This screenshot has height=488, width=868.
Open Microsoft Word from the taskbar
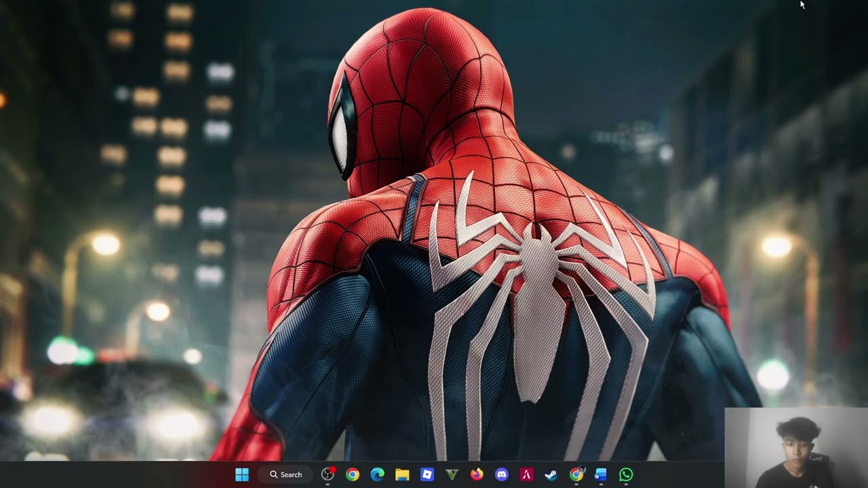pyautogui.click(x=601, y=474)
